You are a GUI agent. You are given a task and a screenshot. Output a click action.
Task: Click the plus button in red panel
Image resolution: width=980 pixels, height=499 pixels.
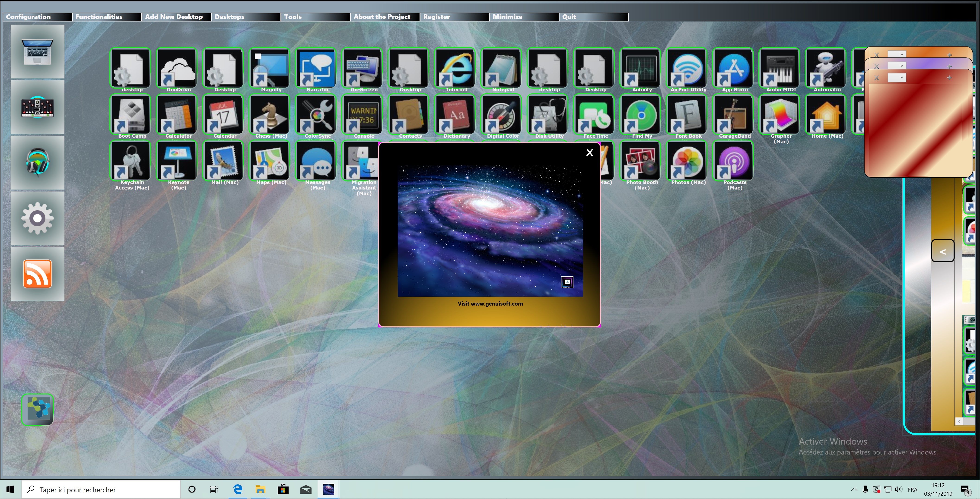click(949, 78)
